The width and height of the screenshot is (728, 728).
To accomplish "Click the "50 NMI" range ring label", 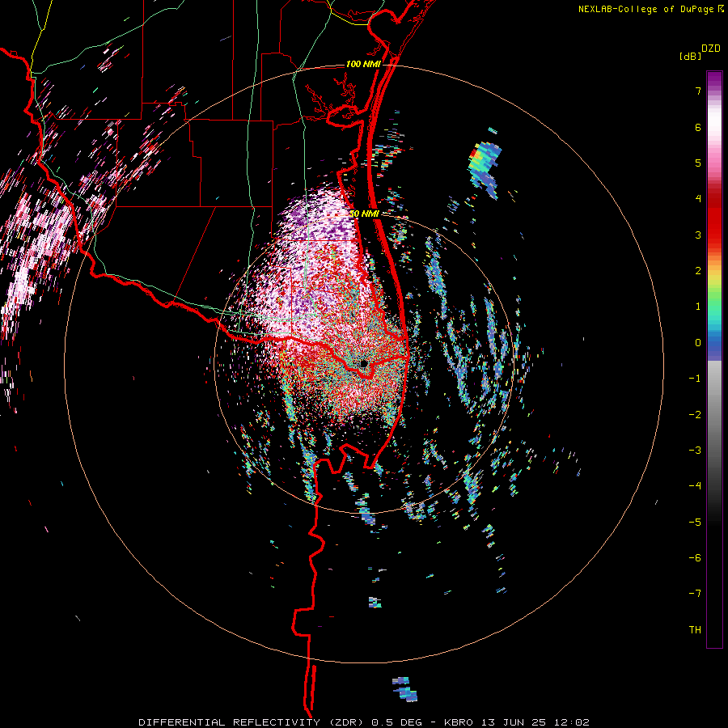I will [x=365, y=214].
